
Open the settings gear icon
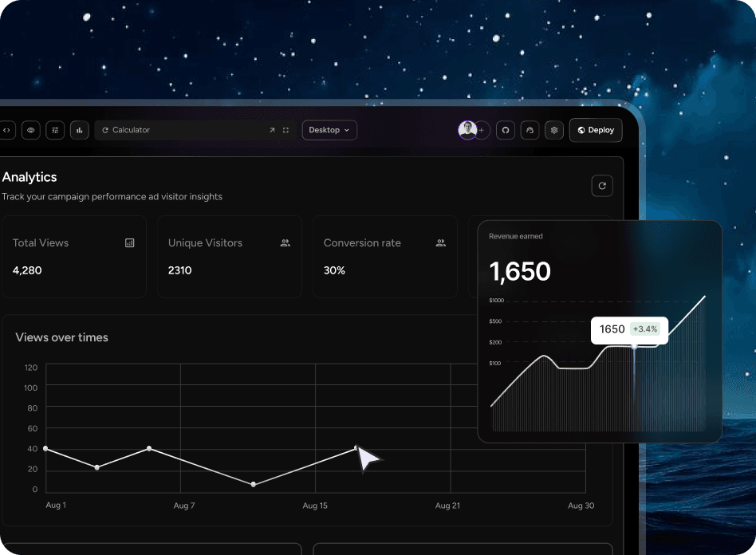(x=554, y=130)
